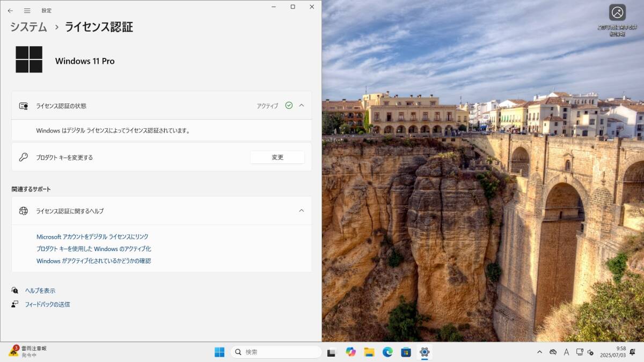The height and width of the screenshot is (362, 644).
Task: Click the feedback icon beside フィードバックの送信
Action: coord(14,304)
